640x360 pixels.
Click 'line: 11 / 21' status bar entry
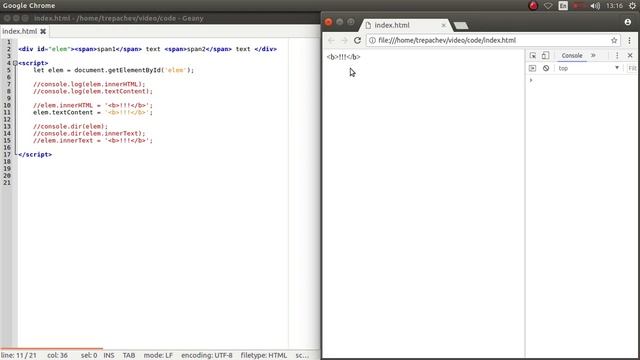tap(19, 356)
